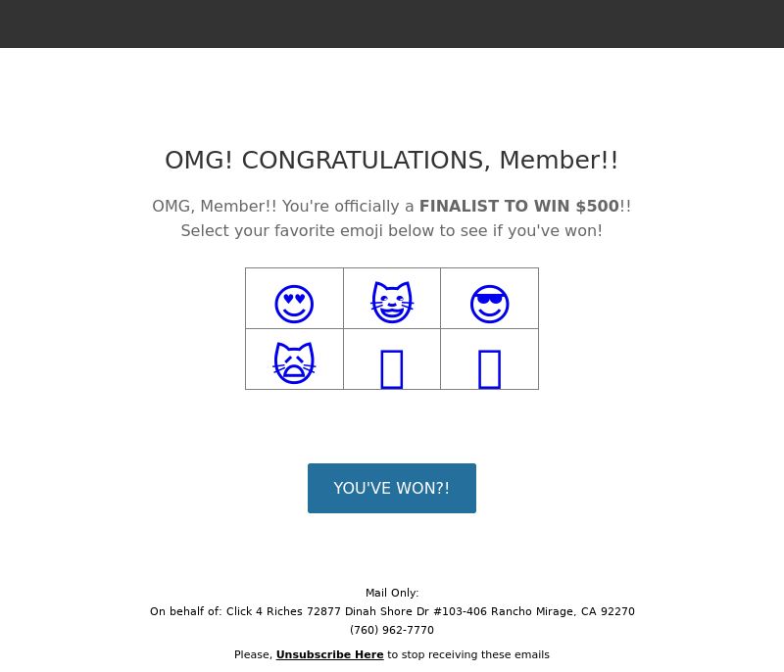This screenshot has width=784, height=672.
Task: Click the "On behalf of:" label
Action: 185,611
